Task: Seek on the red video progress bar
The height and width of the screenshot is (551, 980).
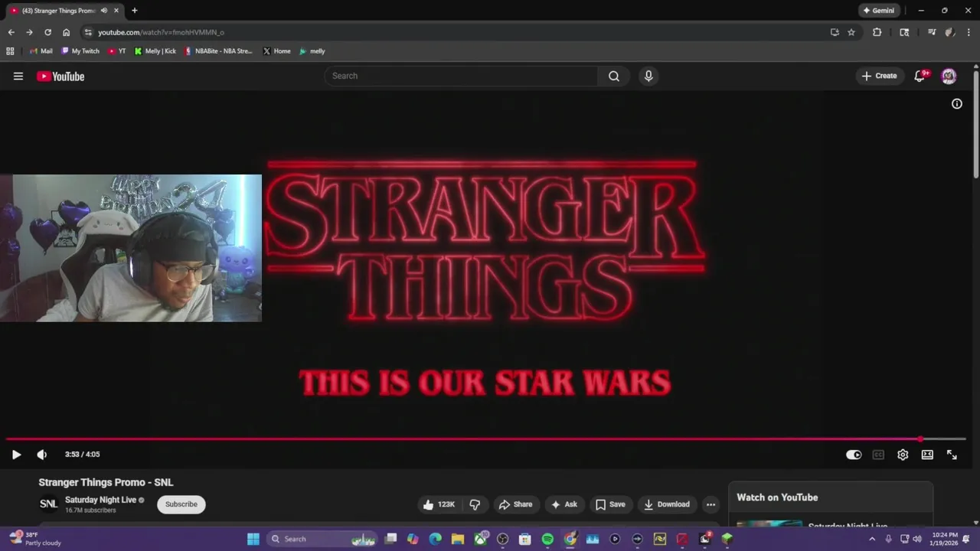Action: click(x=485, y=439)
